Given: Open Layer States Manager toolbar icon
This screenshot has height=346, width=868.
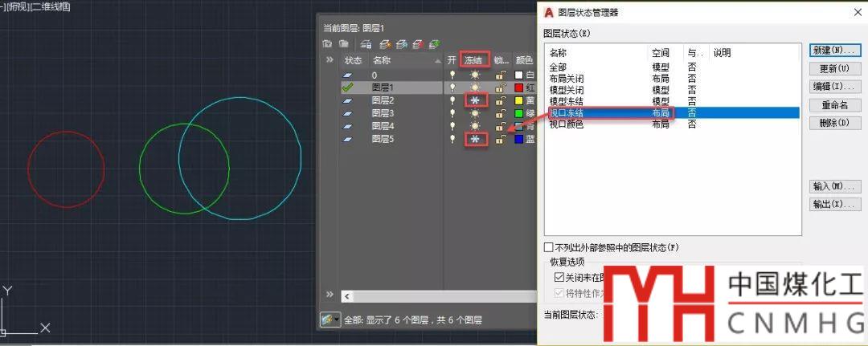Looking at the screenshot, I should click(x=366, y=43).
